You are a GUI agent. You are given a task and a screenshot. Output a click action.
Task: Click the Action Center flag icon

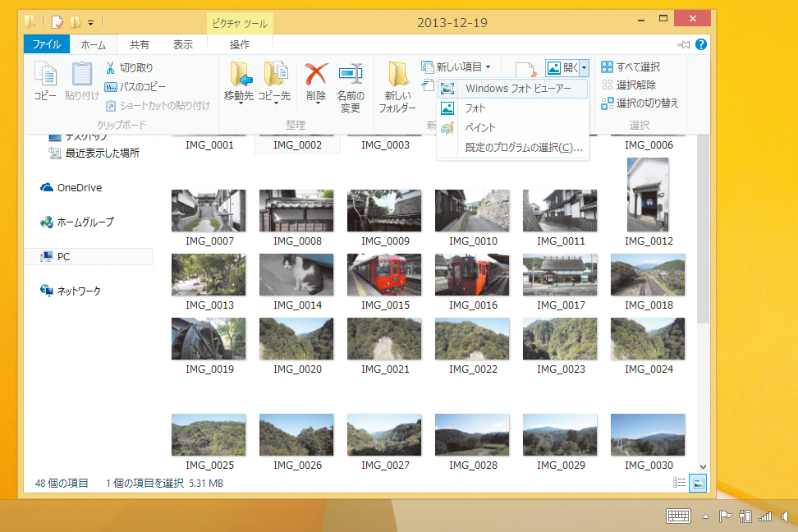click(x=725, y=516)
